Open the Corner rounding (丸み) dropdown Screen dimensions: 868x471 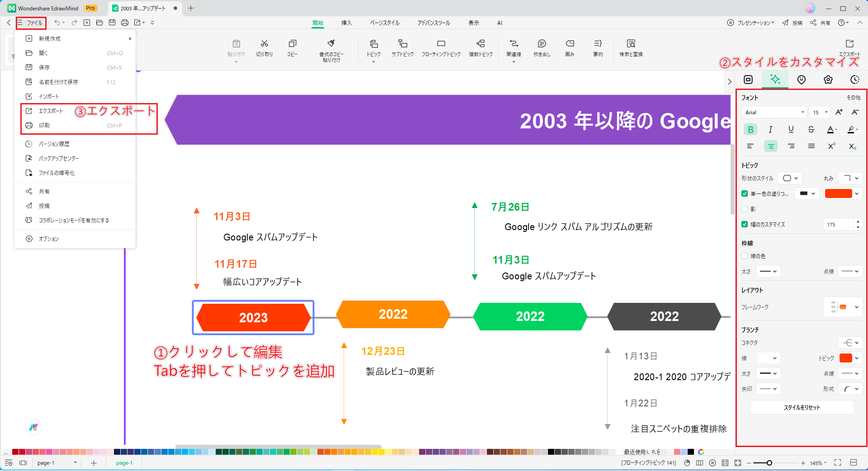850,178
